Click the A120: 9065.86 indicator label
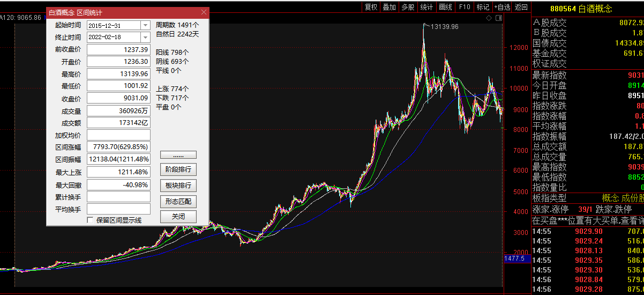Viewport: 644px width, 295px height. [x=21, y=18]
